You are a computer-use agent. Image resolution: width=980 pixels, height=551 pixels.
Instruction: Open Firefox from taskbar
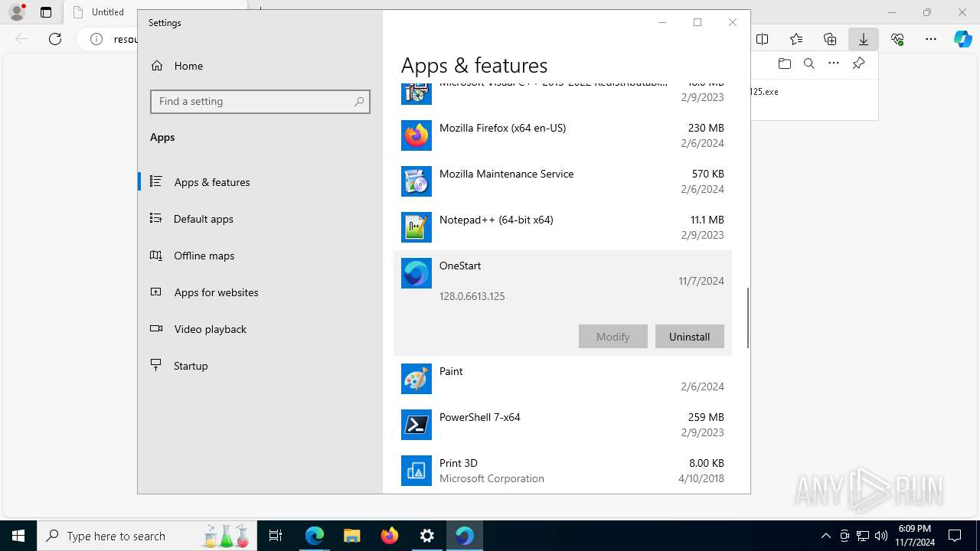coord(390,536)
